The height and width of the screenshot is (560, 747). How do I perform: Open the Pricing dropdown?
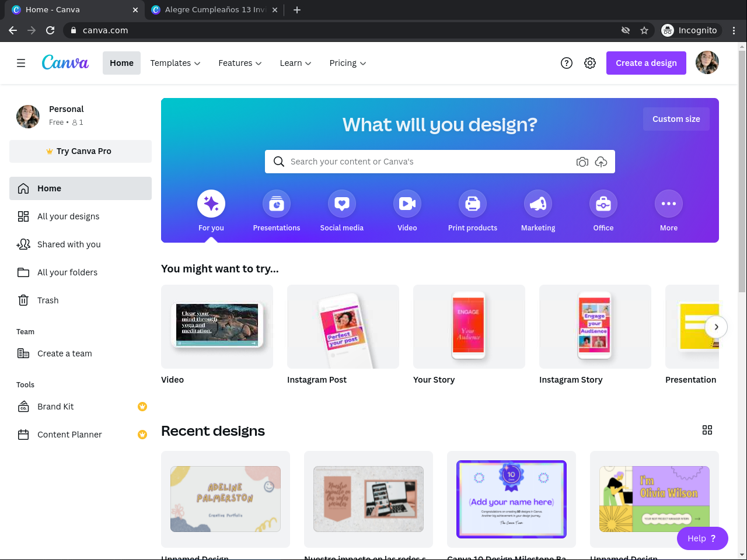(348, 63)
